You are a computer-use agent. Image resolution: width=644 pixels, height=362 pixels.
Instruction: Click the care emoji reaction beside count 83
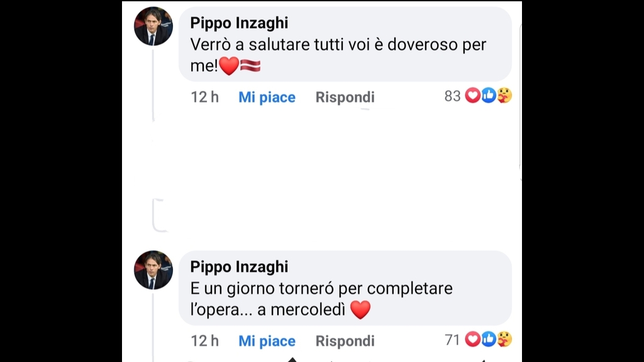[504, 96]
